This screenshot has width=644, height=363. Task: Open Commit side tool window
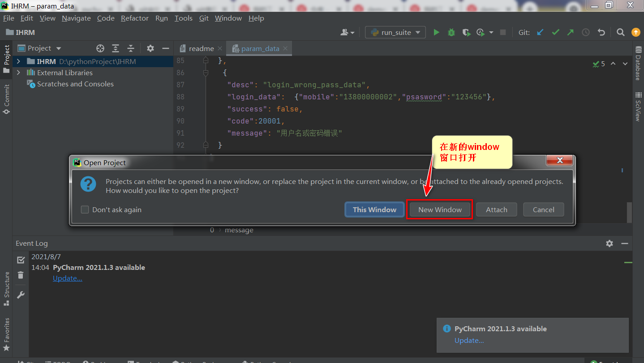(x=6, y=99)
